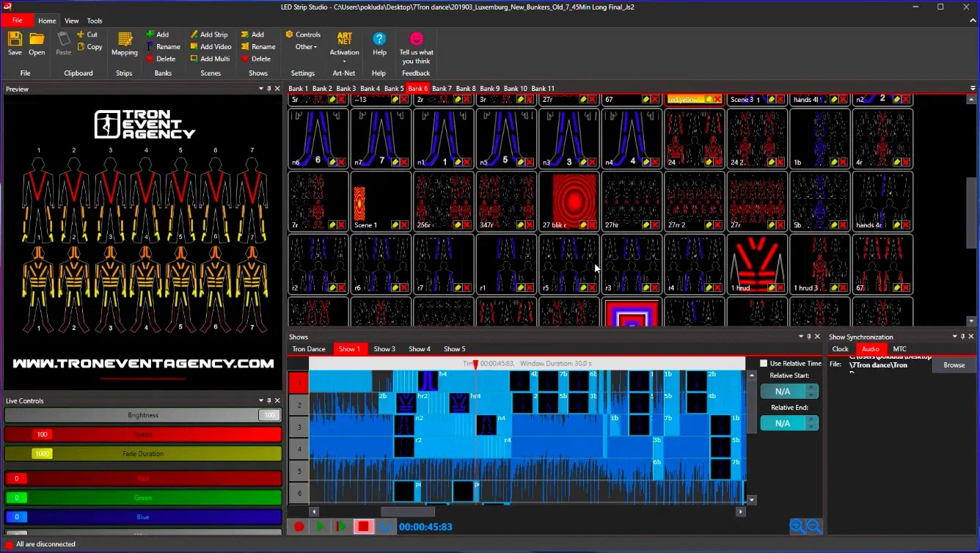
Task: Click the red File menu button
Action: point(17,21)
